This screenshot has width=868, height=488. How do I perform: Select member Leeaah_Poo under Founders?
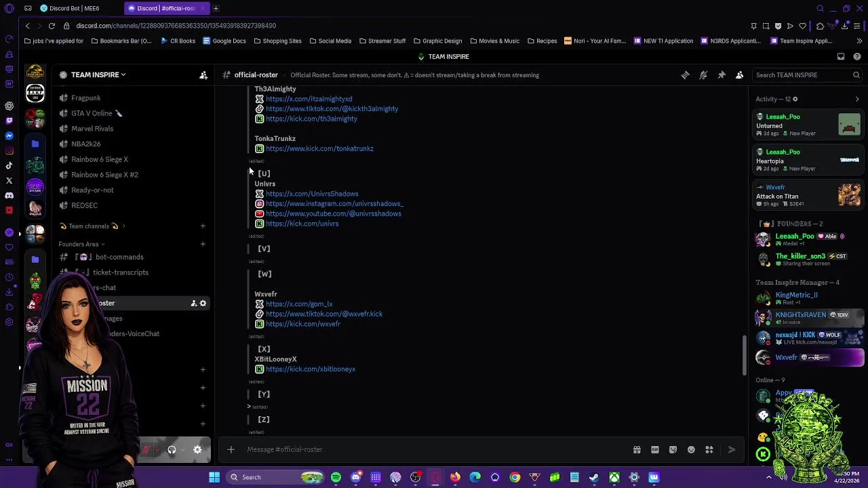point(809,239)
